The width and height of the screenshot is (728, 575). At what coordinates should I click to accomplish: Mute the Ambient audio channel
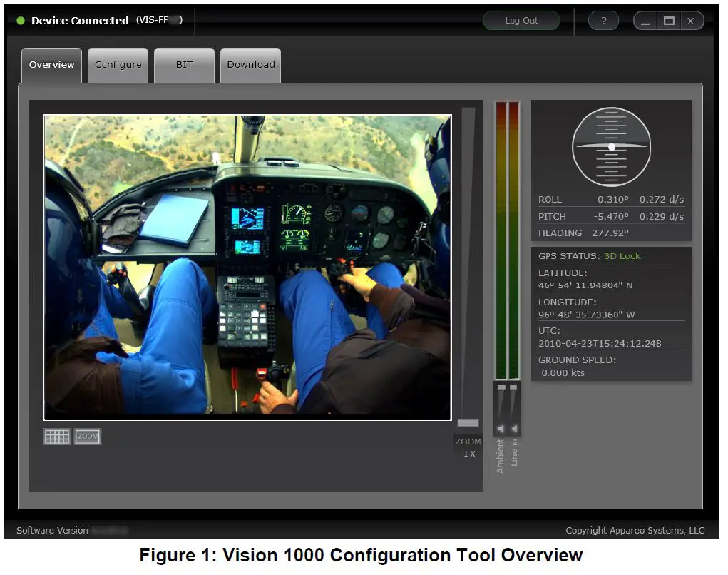[x=501, y=429]
